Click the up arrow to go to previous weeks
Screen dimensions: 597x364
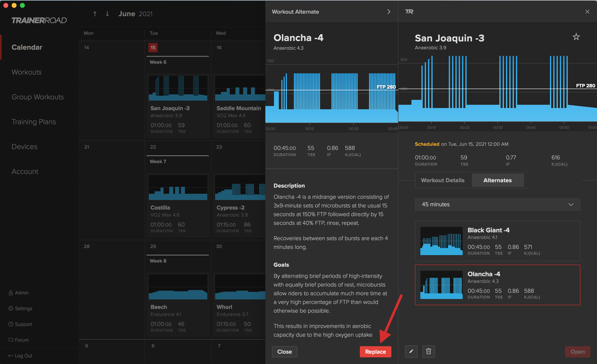95,14
